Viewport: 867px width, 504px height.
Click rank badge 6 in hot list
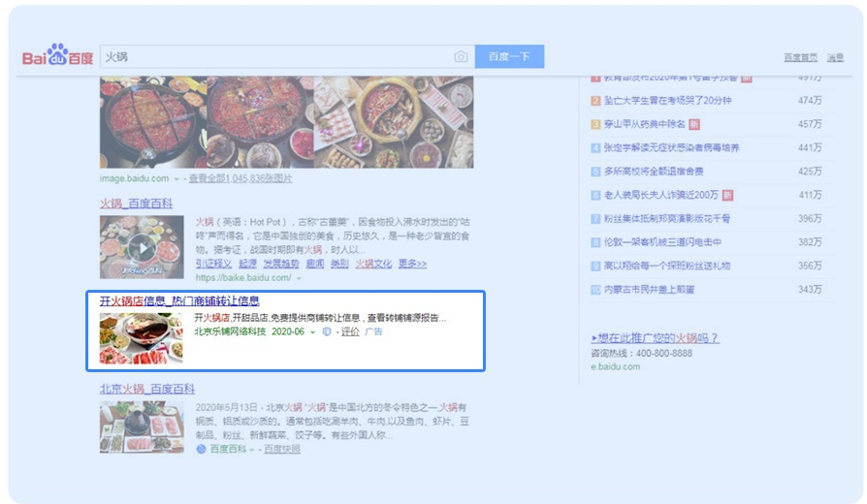[595, 195]
